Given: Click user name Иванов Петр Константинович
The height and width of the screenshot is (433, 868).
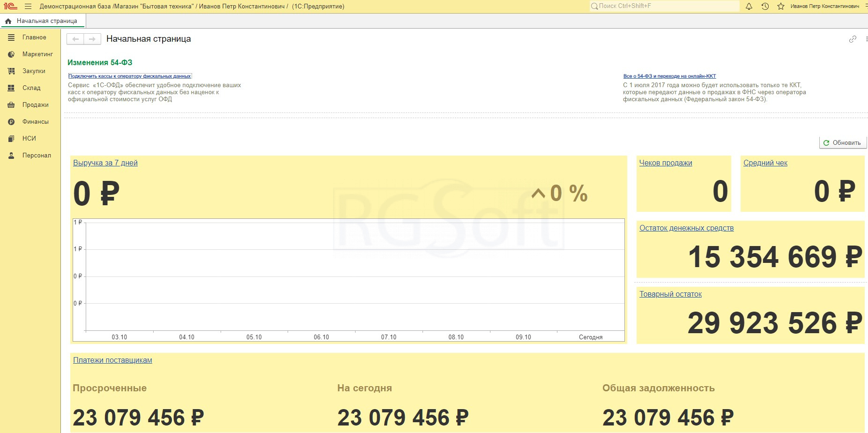Looking at the screenshot, I should pyautogui.click(x=824, y=7).
